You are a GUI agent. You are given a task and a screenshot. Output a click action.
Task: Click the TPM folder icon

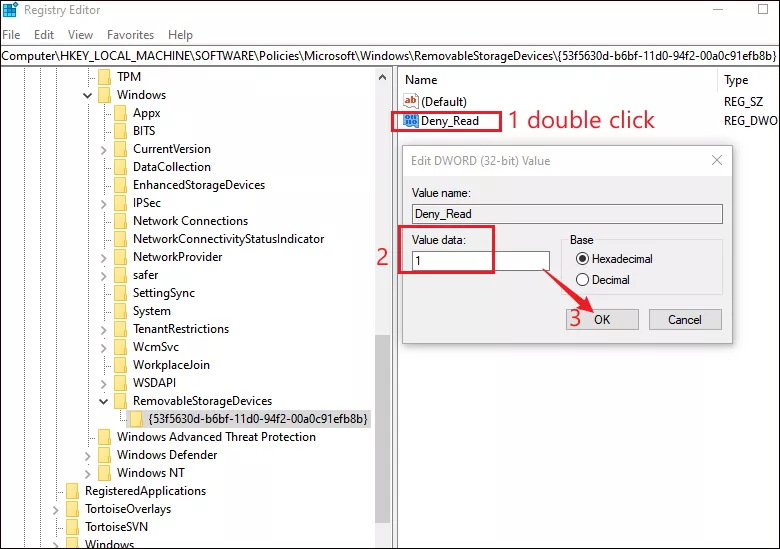pos(104,77)
